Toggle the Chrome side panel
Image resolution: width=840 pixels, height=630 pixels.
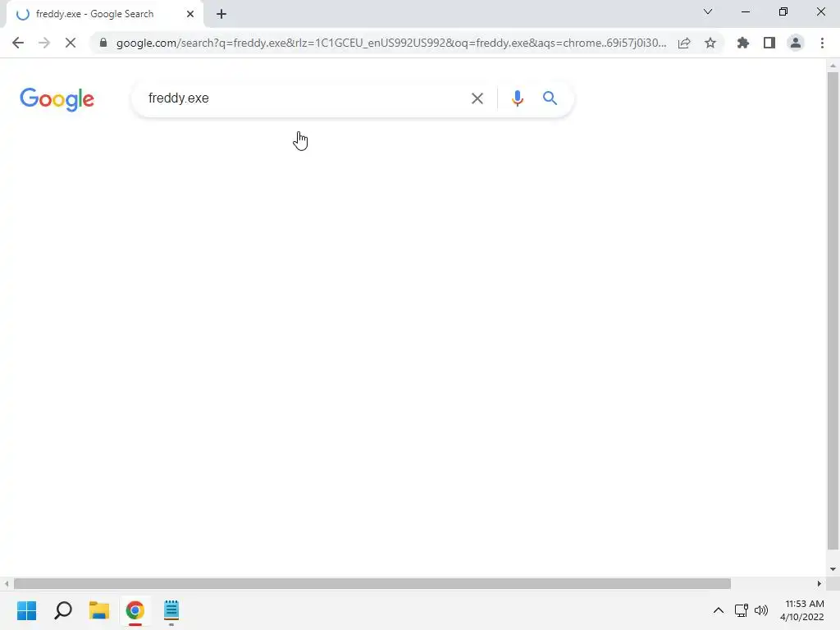pos(769,43)
